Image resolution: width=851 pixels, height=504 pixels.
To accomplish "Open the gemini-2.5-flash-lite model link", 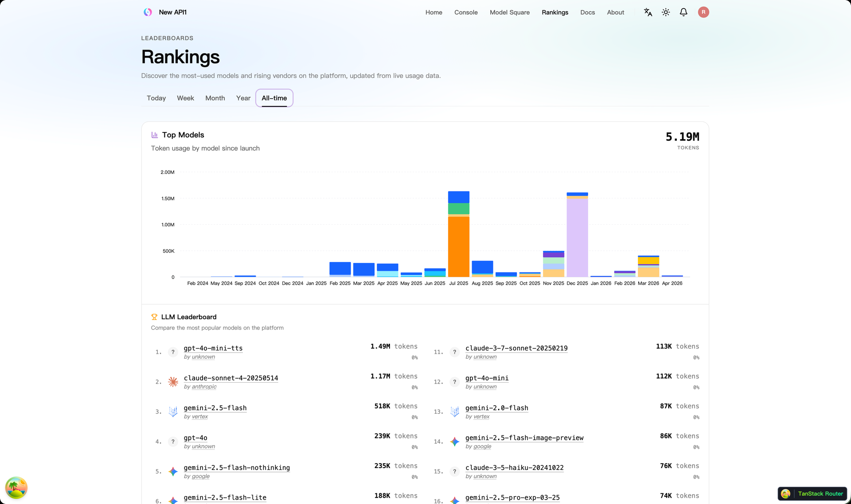I will [x=225, y=498].
